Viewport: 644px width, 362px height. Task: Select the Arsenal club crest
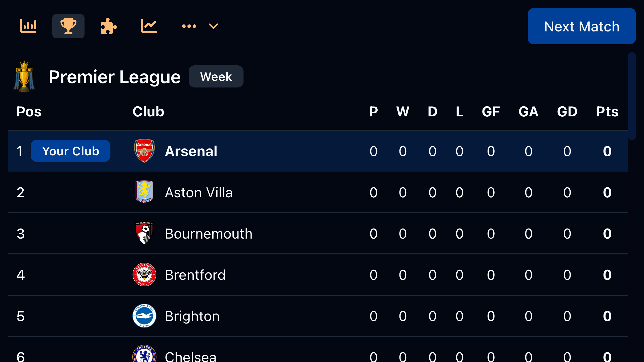(144, 151)
